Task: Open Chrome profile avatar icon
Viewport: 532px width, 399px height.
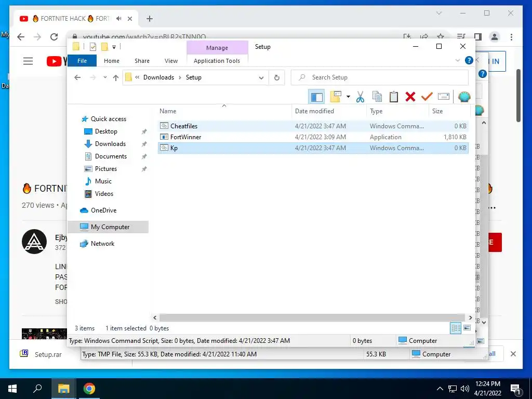Action: [495, 37]
